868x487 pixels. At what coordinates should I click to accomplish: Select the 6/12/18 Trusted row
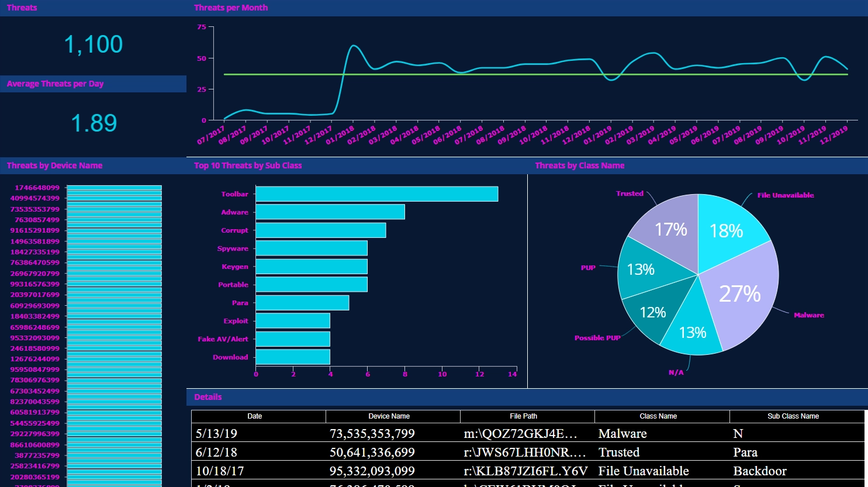click(x=409, y=452)
